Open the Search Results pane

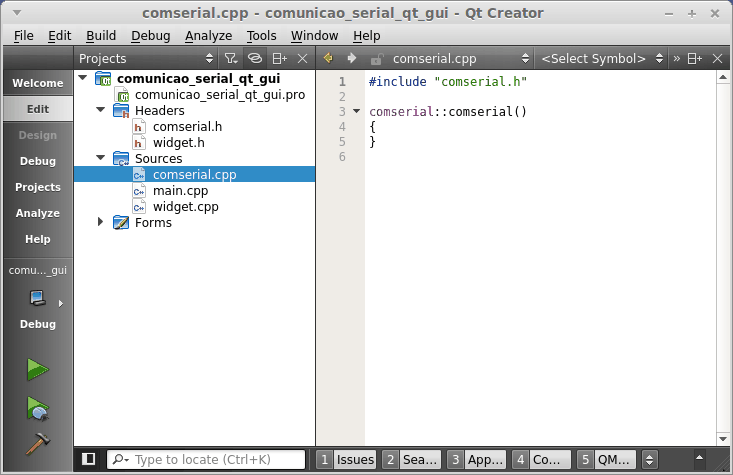(x=411, y=460)
